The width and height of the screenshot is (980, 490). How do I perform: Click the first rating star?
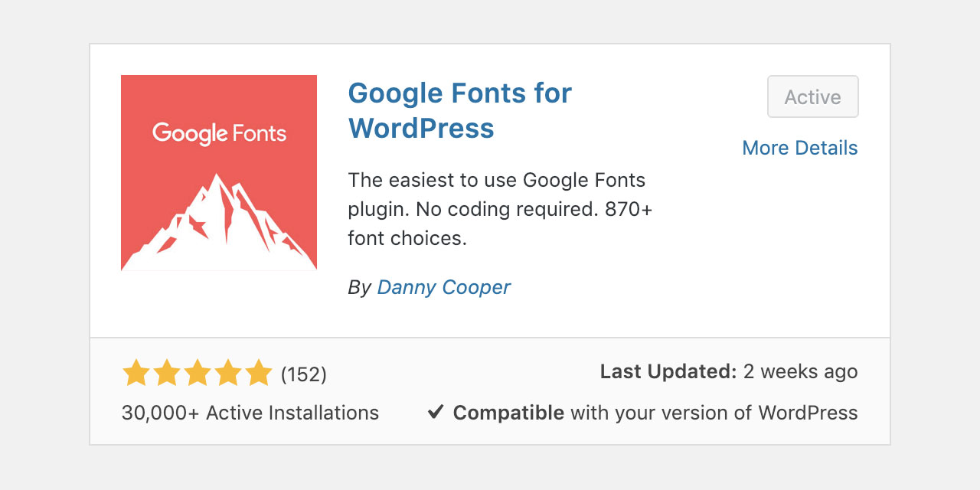point(136,374)
